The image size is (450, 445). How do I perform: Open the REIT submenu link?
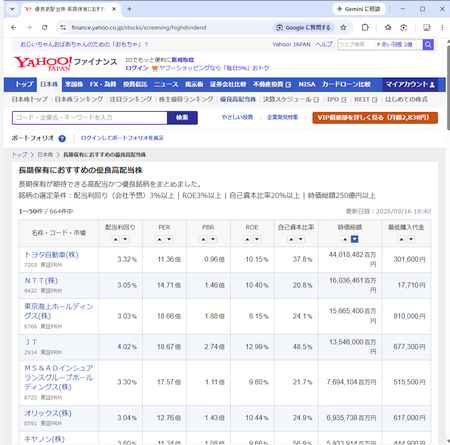coord(366,99)
